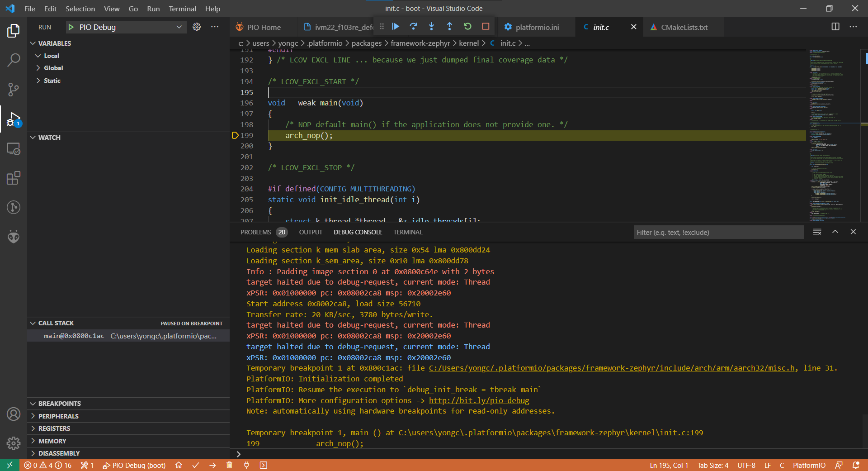
Task: Open the Selection menu
Action: (80, 9)
